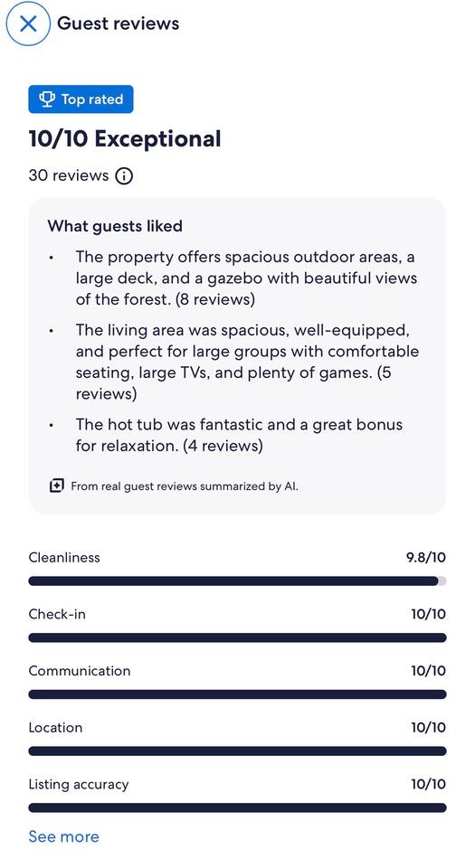Viewport: 475px width, 868px height.
Task: Click the trophy icon in Top rated badge
Action: point(47,99)
